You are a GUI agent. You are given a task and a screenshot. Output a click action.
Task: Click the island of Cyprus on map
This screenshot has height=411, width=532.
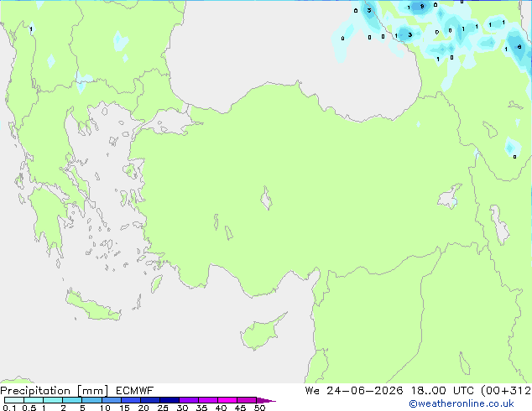point(259,333)
